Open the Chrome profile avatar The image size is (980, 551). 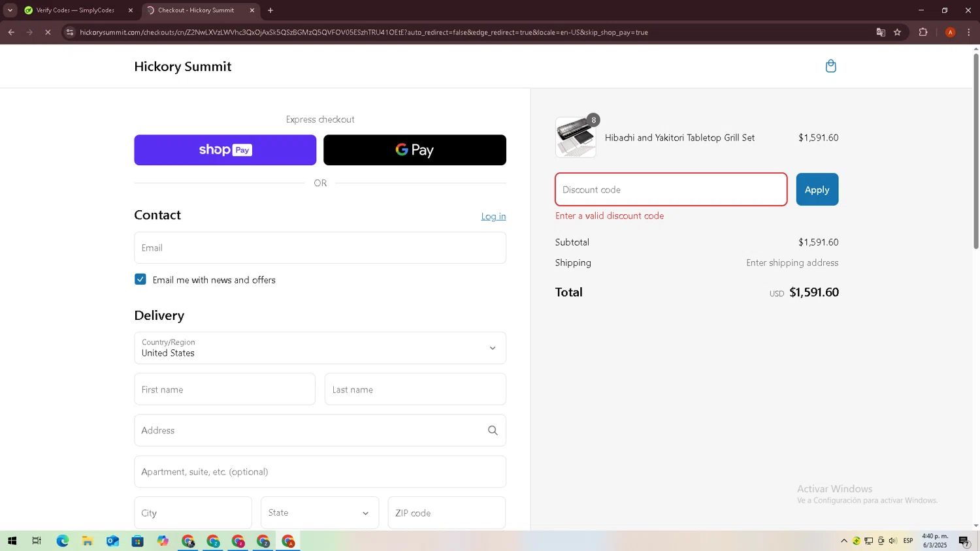[x=951, y=32]
